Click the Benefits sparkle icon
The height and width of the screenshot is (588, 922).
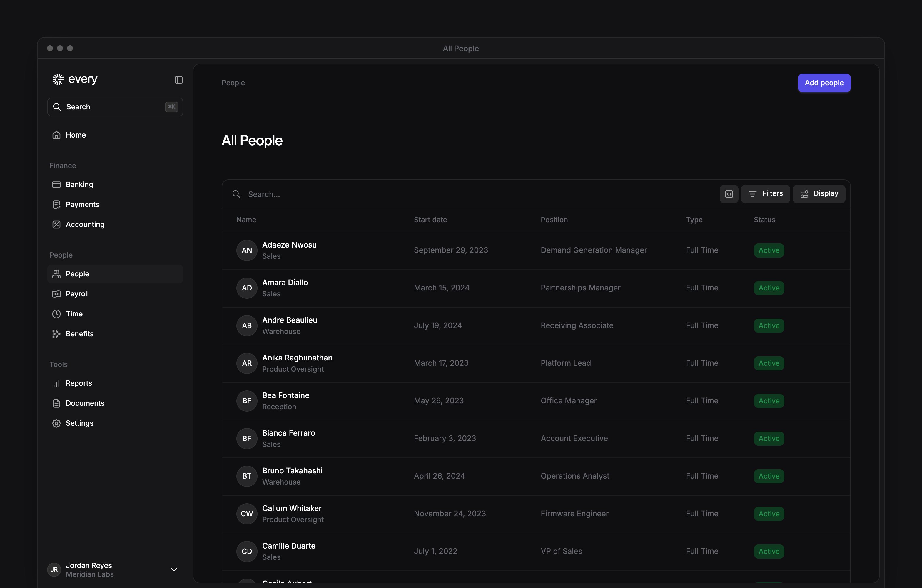(x=56, y=334)
